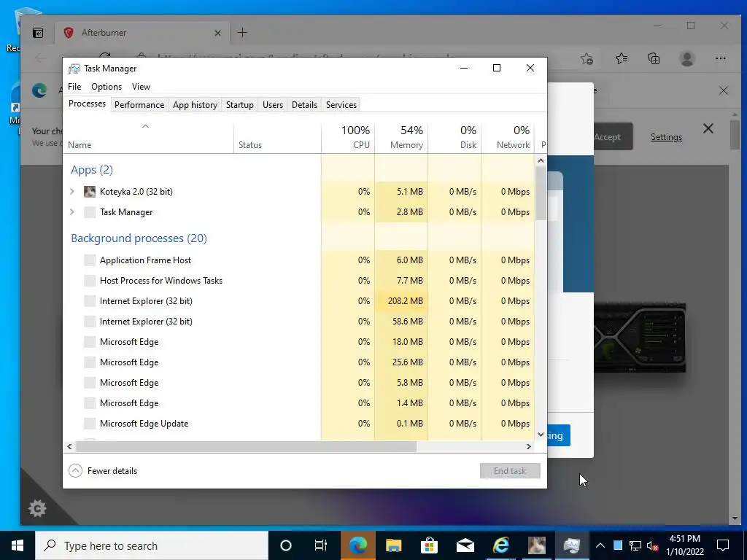
Task: Switch to the Performance tab
Action: tap(139, 105)
